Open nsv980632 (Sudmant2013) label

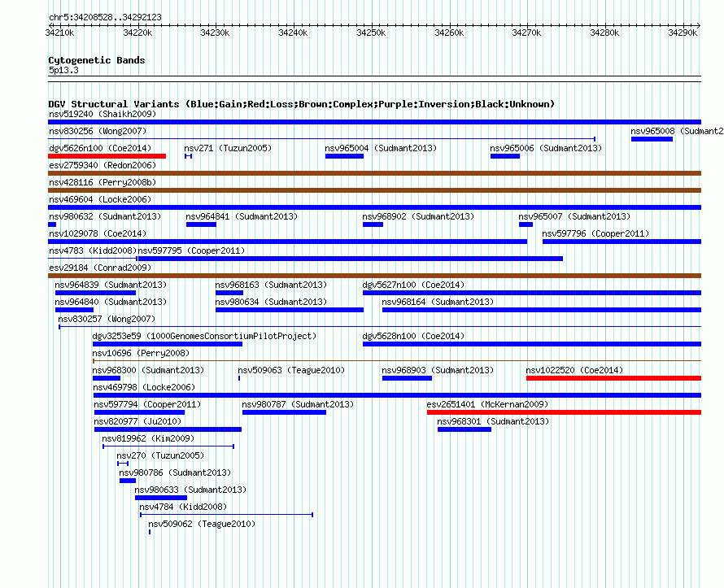point(105,216)
